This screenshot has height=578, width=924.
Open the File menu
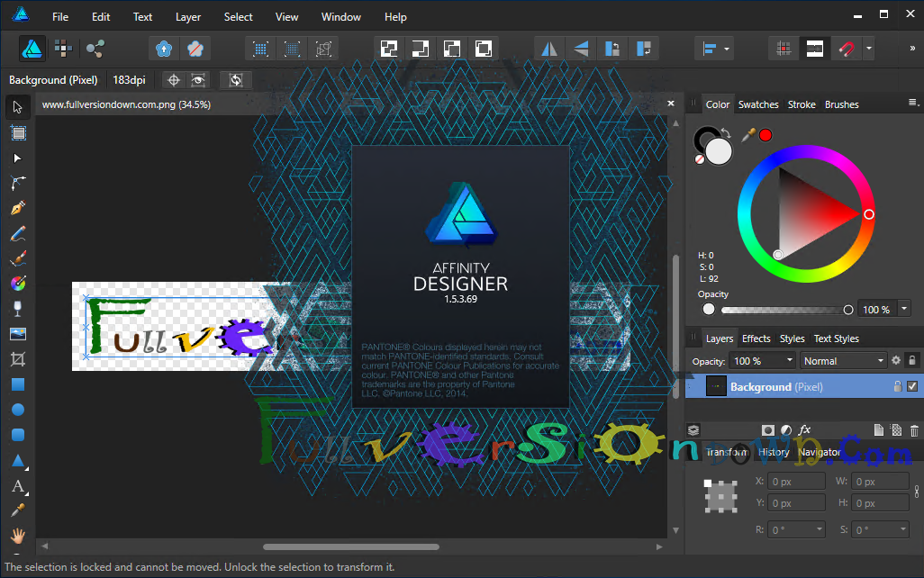[x=60, y=17]
